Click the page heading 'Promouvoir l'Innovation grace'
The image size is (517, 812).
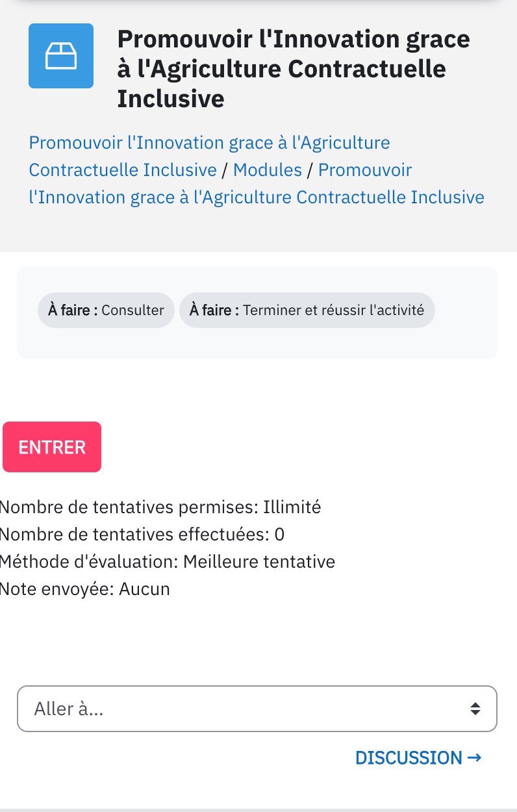click(x=294, y=40)
